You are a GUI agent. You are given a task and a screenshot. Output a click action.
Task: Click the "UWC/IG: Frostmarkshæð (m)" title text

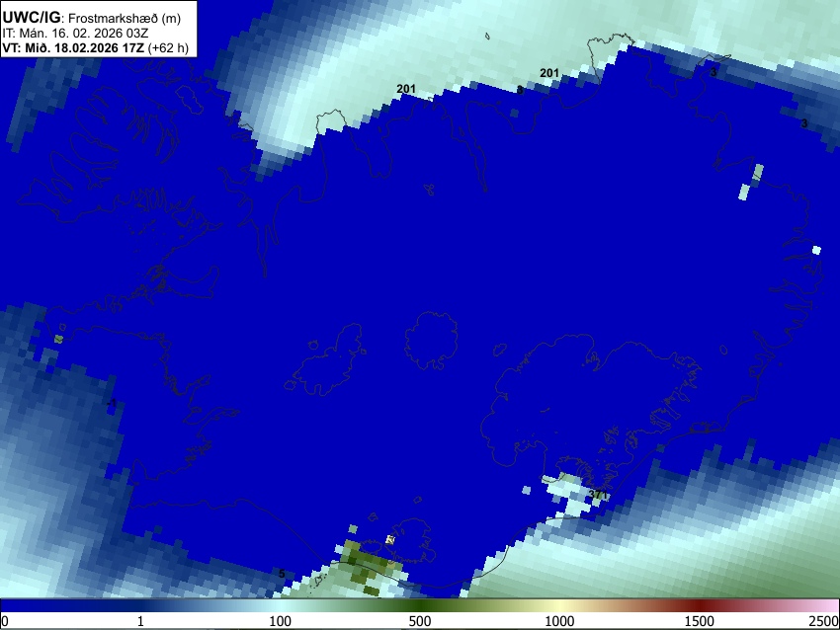coord(92,18)
